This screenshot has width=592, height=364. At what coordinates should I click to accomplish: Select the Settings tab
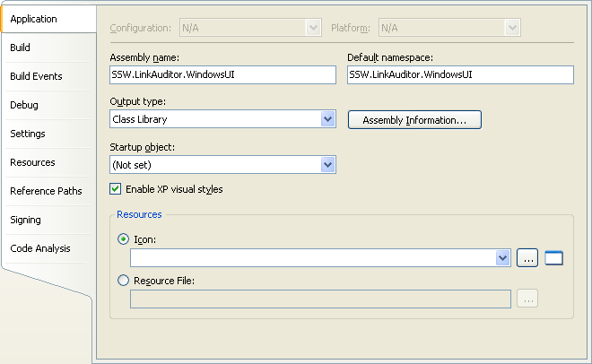tap(28, 134)
